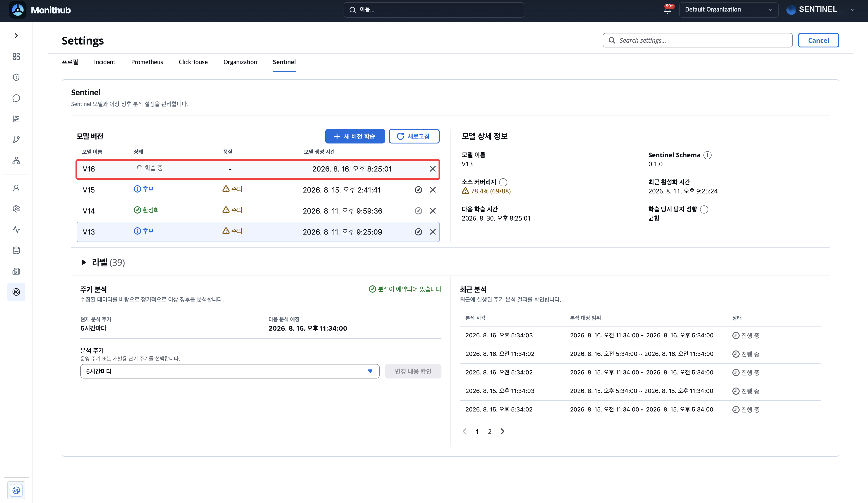The width and height of the screenshot is (868, 503).
Task: Click the V14 활성화 status check icon
Action: click(x=137, y=210)
